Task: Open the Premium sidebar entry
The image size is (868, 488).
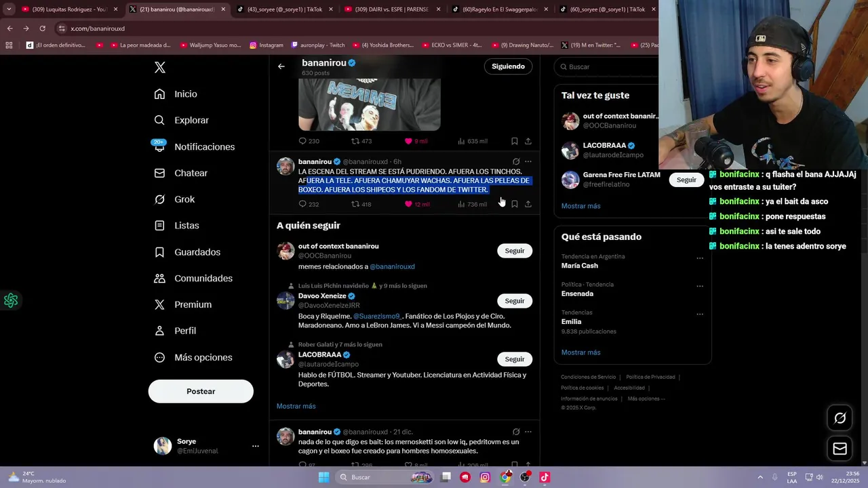Action: point(182,304)
